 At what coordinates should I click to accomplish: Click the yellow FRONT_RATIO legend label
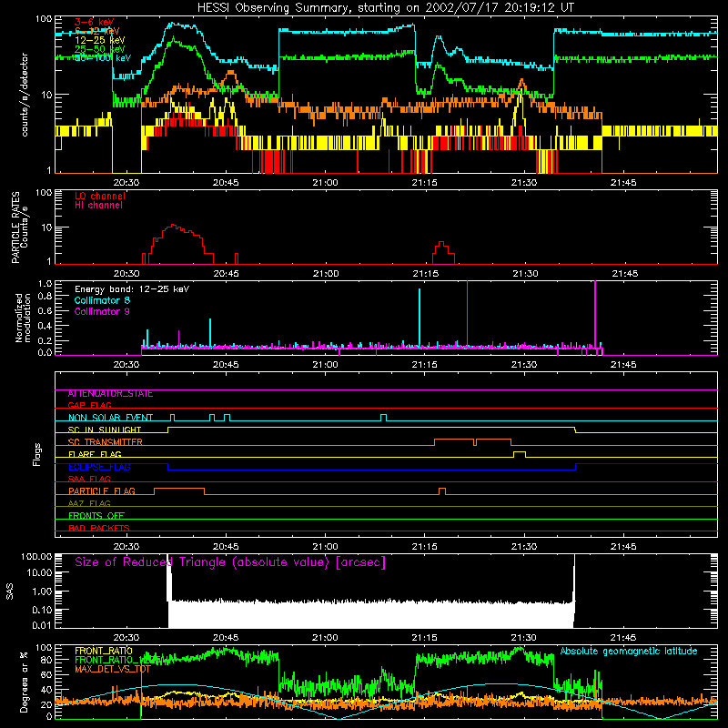(x=104, y=651)
